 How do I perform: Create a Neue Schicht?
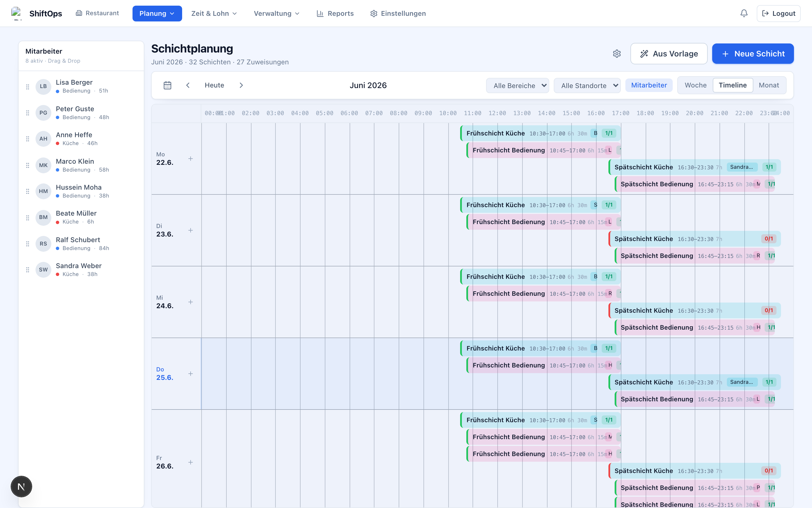point(753,54)
